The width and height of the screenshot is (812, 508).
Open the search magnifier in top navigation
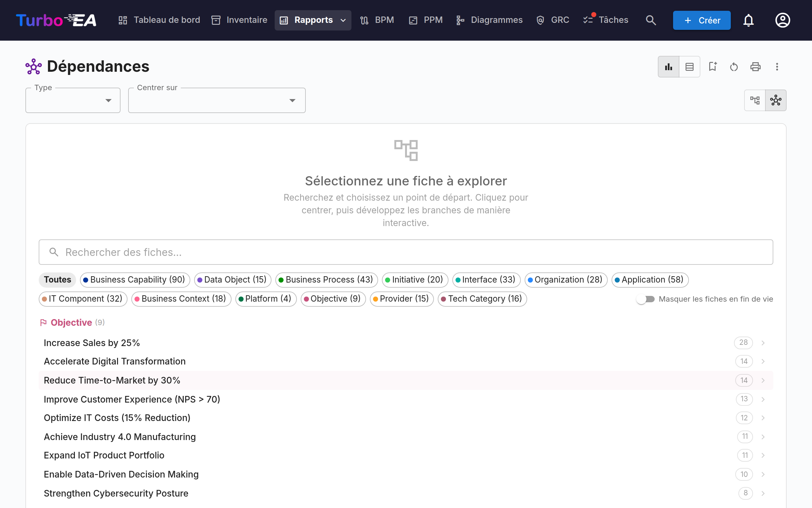click(x=651, y=20)
